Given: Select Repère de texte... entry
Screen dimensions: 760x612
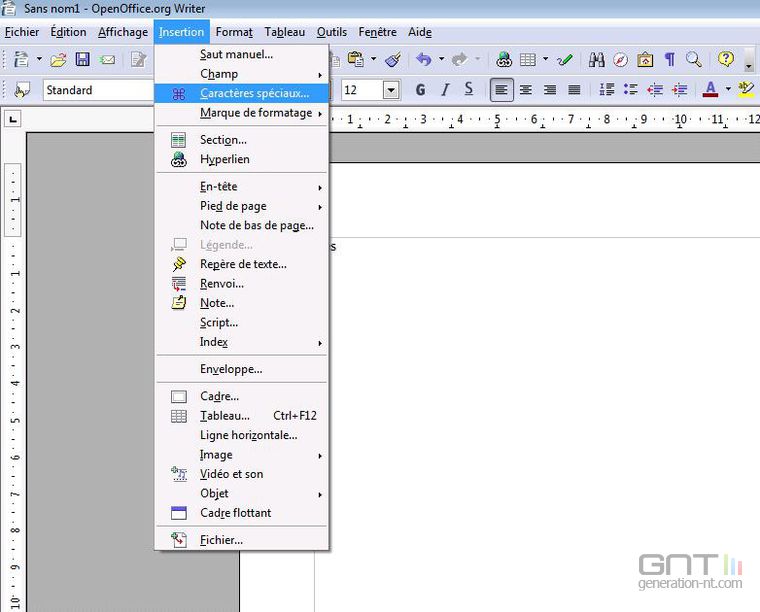Looking at the screenshot, I should (241, 264).
